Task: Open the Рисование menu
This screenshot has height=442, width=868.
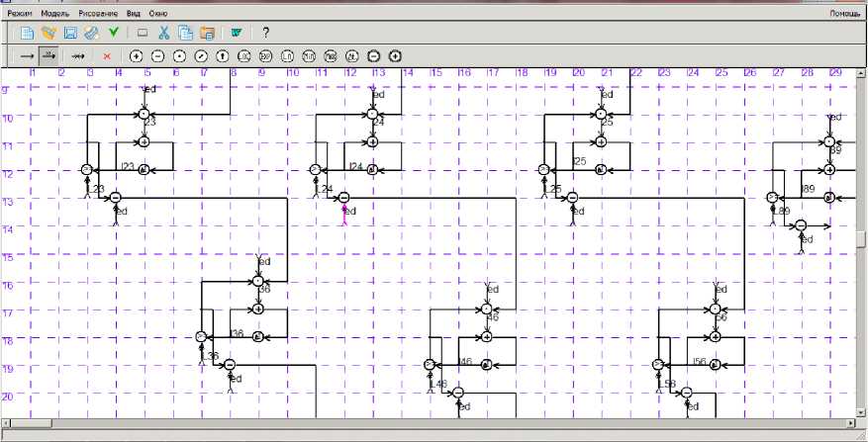Action: tap(100, 15)
